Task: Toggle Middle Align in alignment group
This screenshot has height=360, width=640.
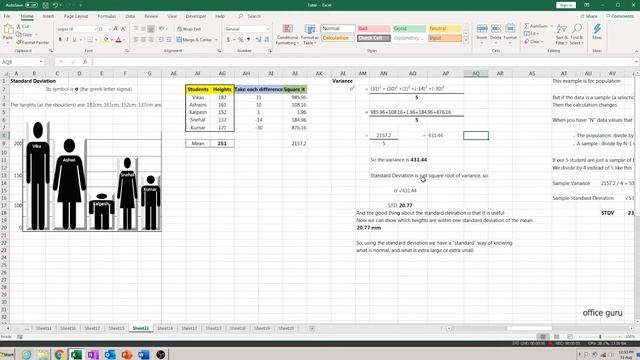Action: (143, 29)
